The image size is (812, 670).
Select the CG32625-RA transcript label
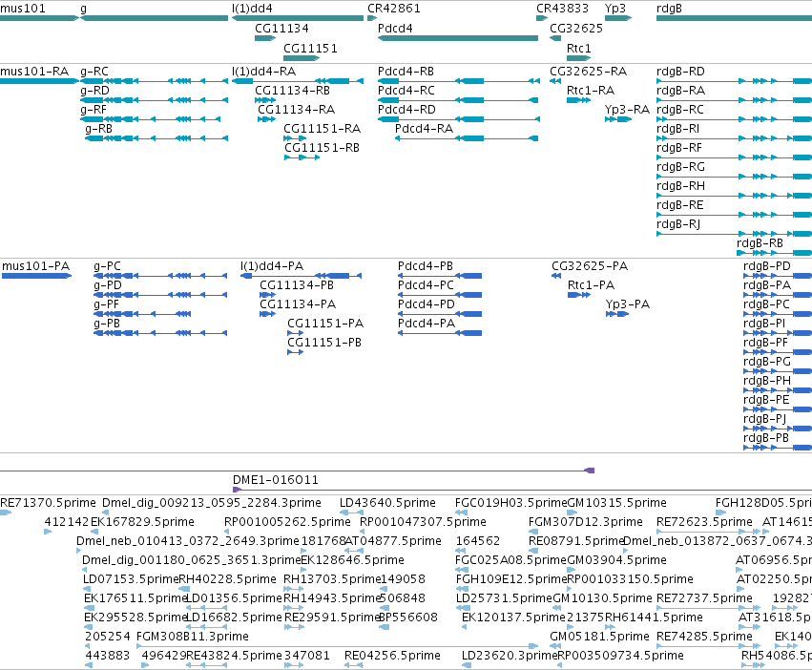pos(589,71)
